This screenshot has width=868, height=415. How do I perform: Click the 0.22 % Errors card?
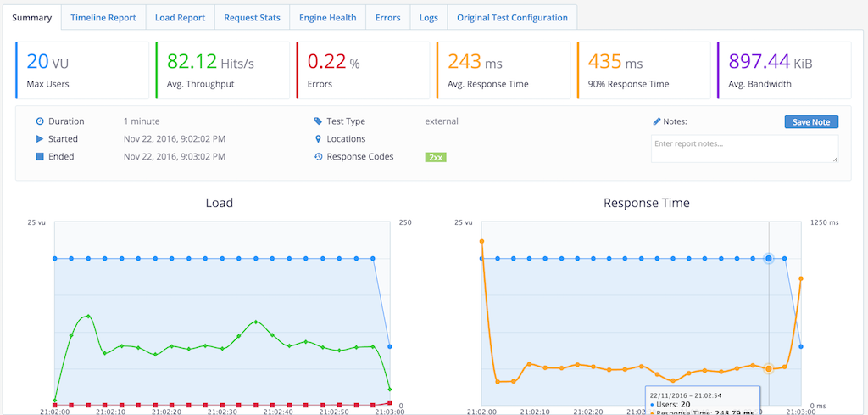(x=363, y=70)
